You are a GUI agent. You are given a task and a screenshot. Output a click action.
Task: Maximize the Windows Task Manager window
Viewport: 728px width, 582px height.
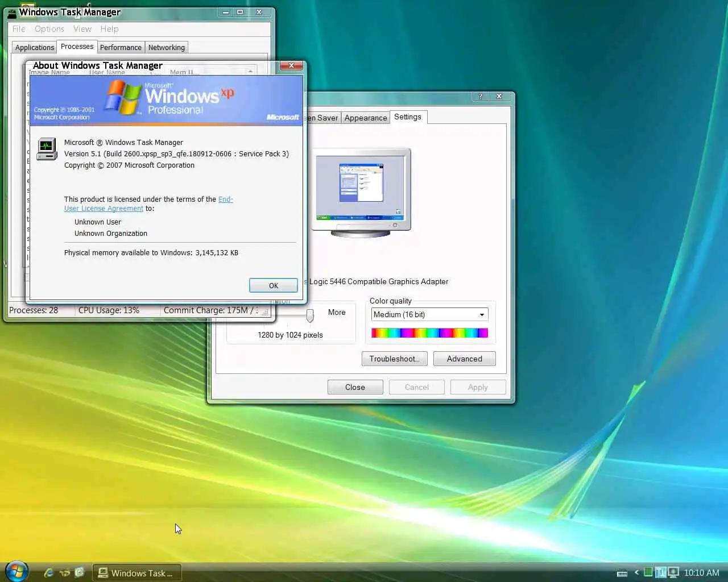pyautogui.click(x=240, y=12)
